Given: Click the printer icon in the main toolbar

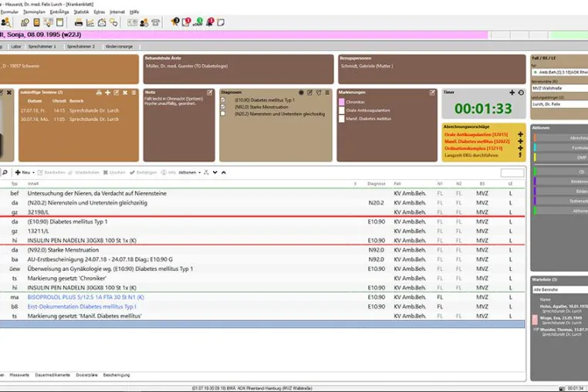Looking at the screenshot, I should [79, 22].
